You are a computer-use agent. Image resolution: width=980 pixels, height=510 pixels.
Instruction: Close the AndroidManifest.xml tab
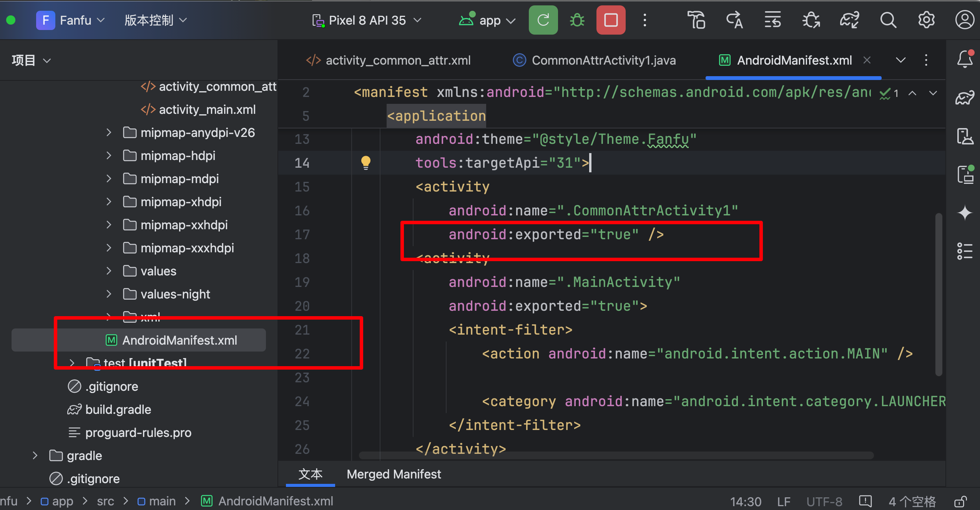867,60
